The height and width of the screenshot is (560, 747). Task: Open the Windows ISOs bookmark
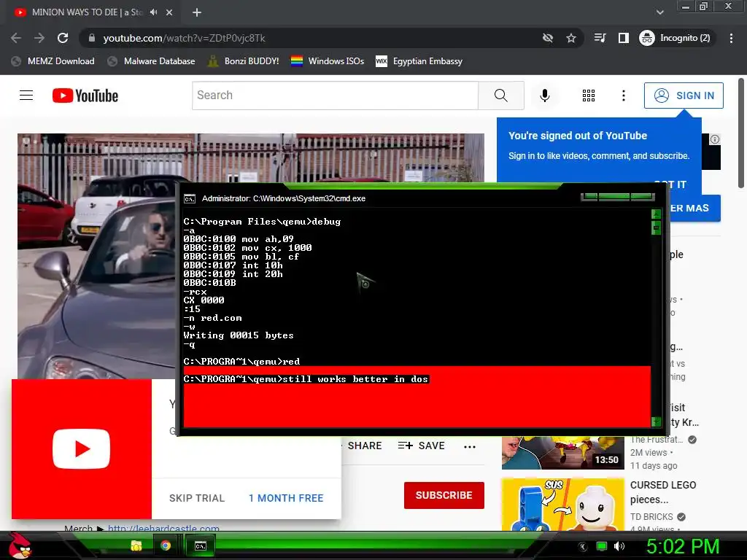point(328,61)
